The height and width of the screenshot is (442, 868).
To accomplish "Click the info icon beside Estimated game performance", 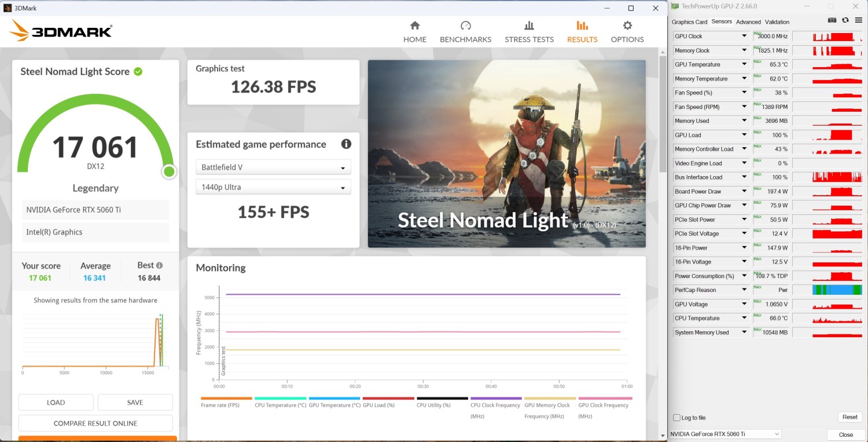I will coord(346,144).
